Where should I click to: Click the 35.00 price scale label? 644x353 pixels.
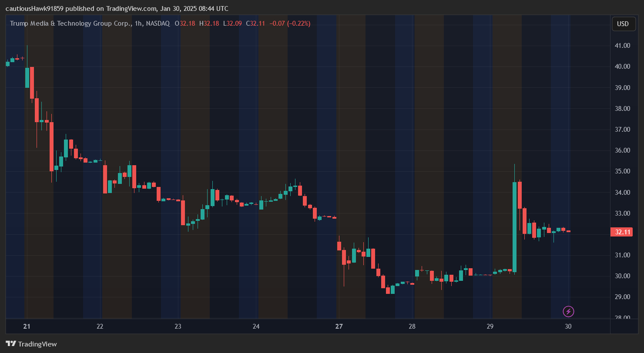(622, 171)
